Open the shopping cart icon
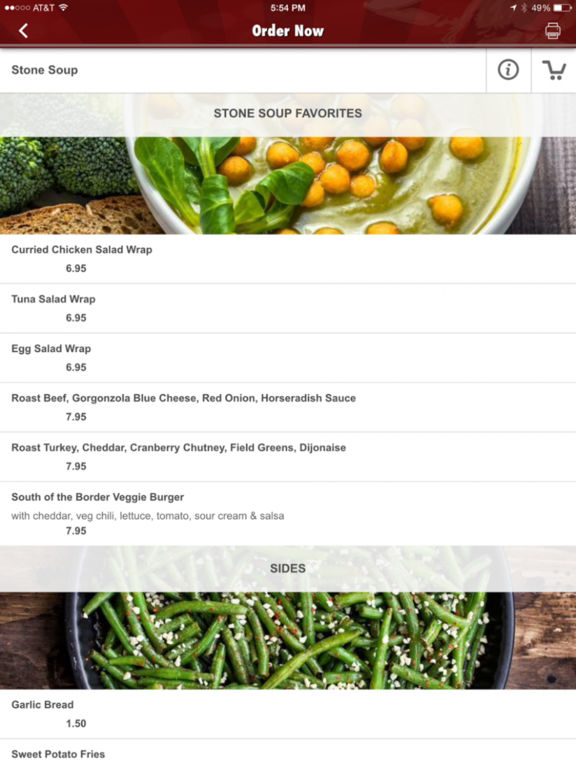Viewport: 576px width, 768px height. [x=554, y=70]
